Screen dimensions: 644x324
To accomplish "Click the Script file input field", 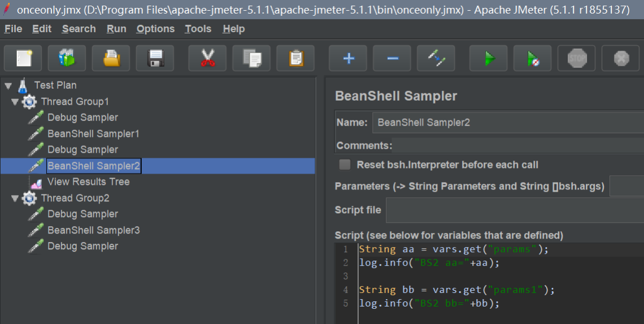I will (x=515, y=210).
